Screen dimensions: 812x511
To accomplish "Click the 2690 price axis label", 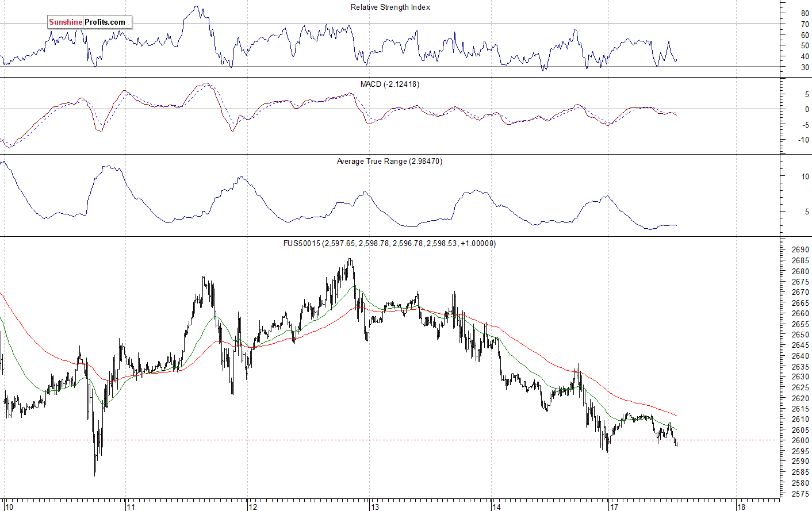I will tap(800, 250).
